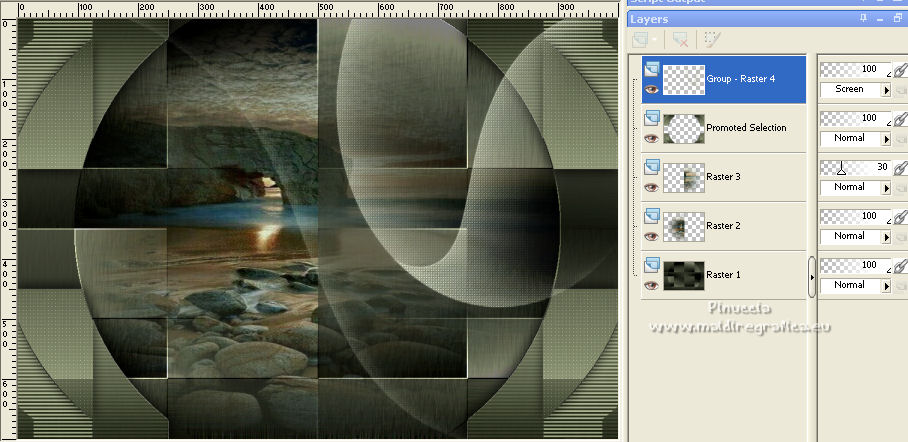Open the Normal blend mode dropdown for Promoted Selection

[x=855, y=138]
